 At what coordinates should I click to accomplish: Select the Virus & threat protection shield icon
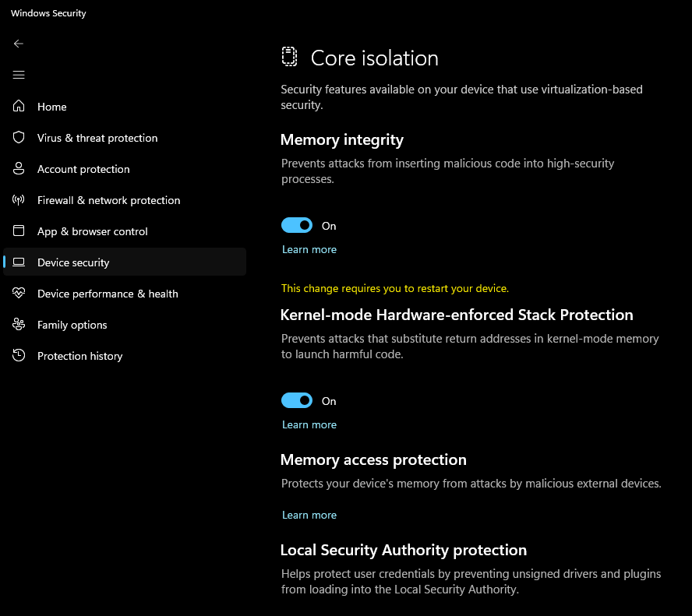[18, 137]
